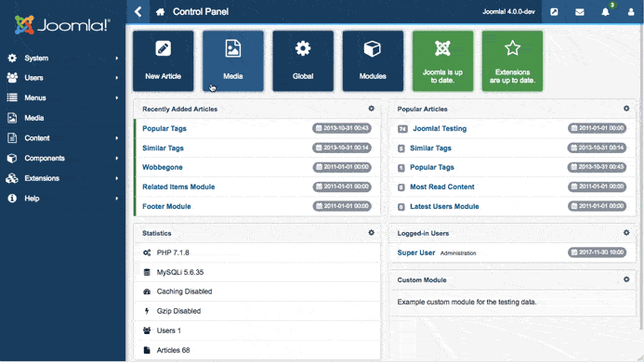This screenshot has width=644, height=362.
Task: Click the Gzip Disabled row
Action: (257, 311)
